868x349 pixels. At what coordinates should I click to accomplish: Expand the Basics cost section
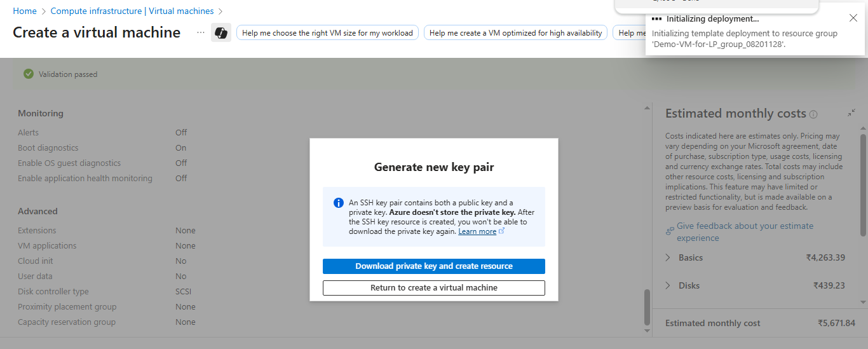[668, 257]
